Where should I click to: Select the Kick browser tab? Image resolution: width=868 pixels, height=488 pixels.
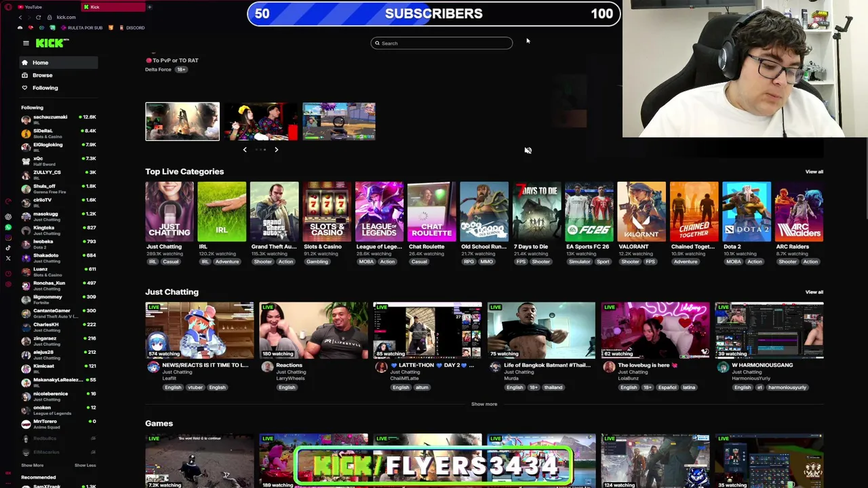(x=112, y=7)
